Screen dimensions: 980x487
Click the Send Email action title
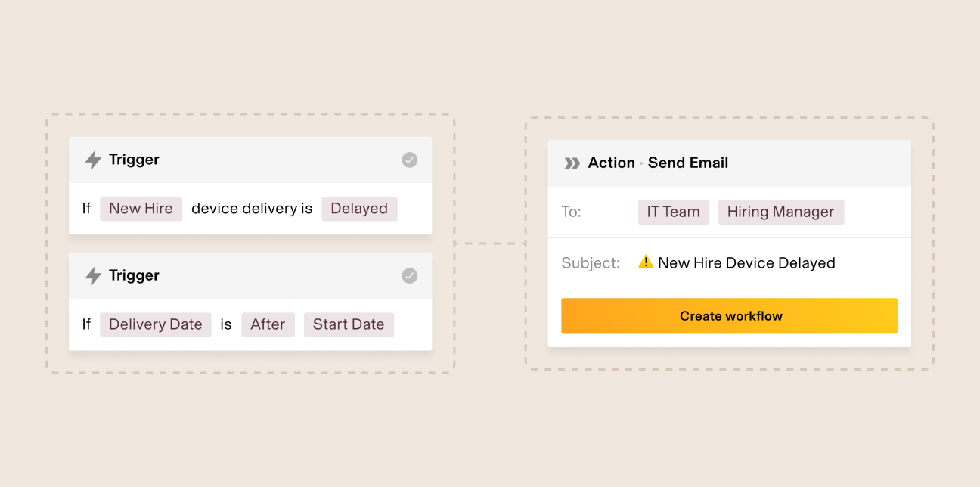[688, 163]
